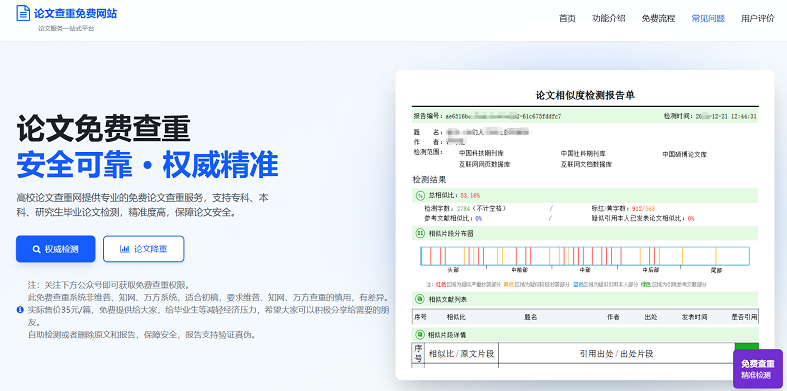Click the 引用出处 / 出处片段 header cell
The width and height of the screenshot is (787, 391).
616,354
